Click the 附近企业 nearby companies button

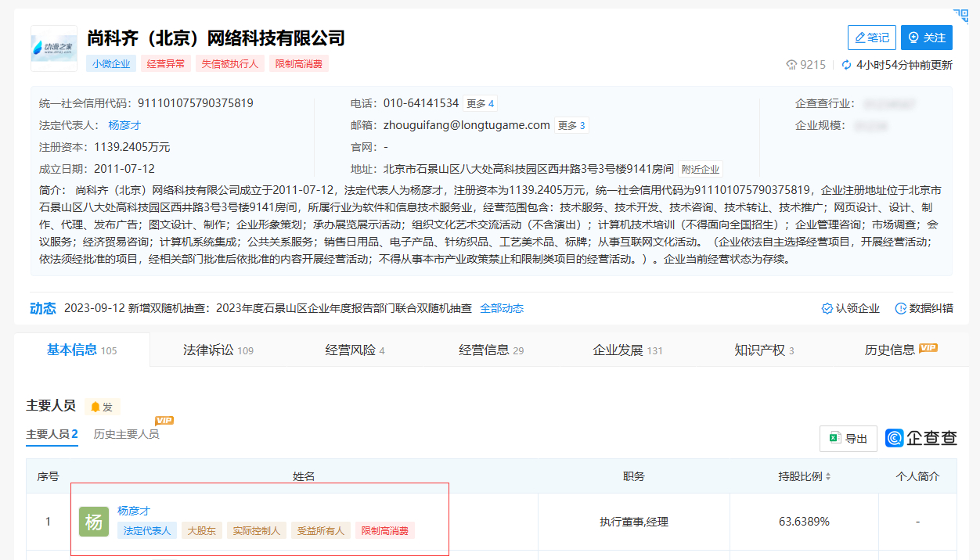tap(701, 169)
